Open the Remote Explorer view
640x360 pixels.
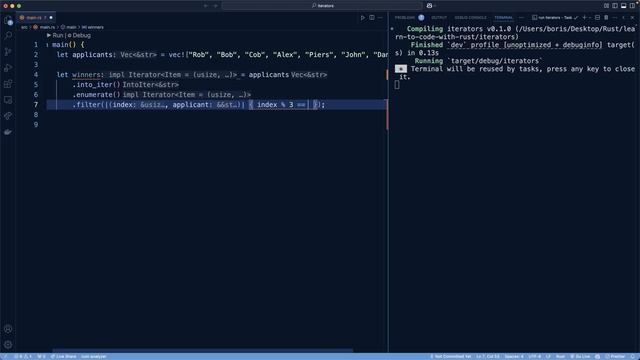pos(8,100)
